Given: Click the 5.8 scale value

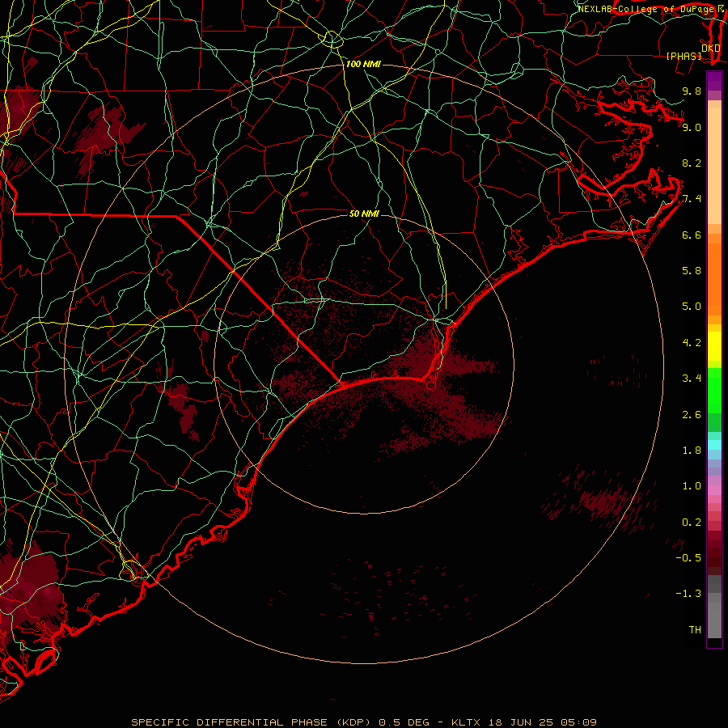Looking at the screenshot, I should click(692, 271).
